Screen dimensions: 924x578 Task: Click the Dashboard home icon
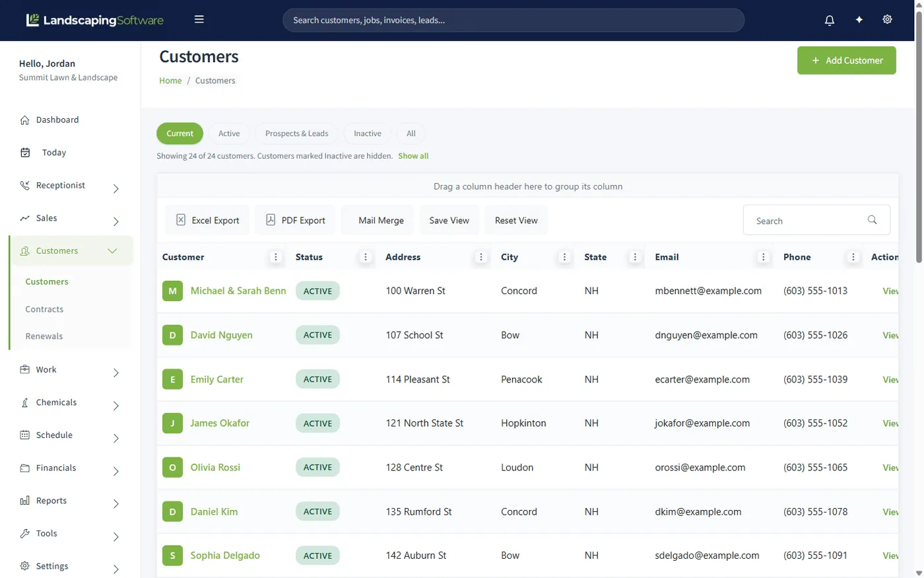(25, 120)
